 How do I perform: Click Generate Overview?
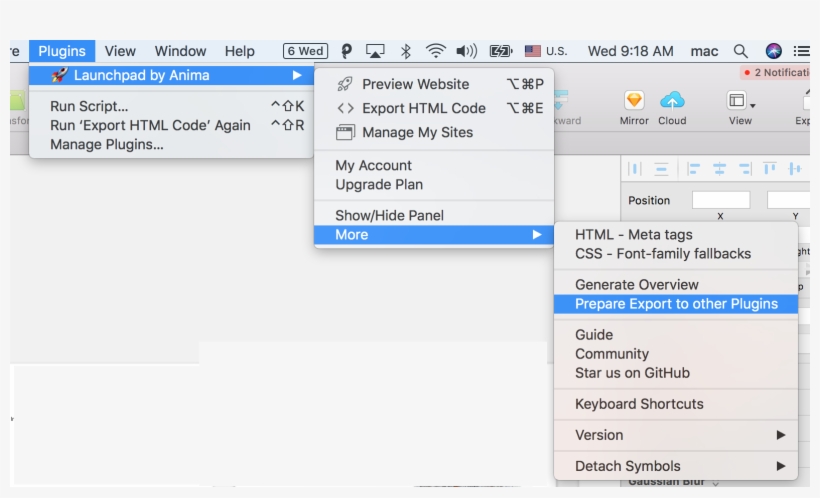pos(676,285)
